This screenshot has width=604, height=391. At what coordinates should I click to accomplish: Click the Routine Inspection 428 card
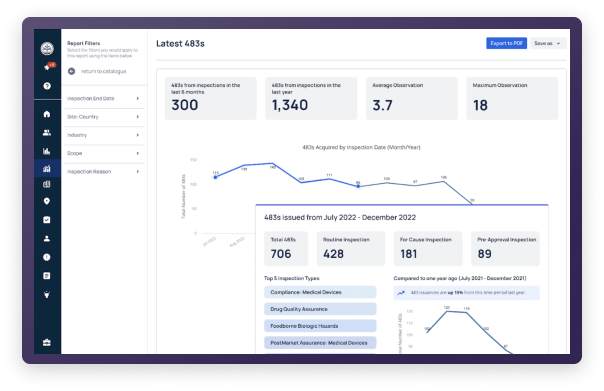(351, 248)
